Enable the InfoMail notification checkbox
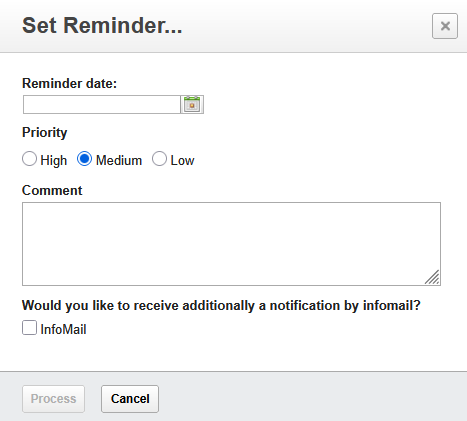The width and height of the screenshot is (467, 421). [29, 328]
